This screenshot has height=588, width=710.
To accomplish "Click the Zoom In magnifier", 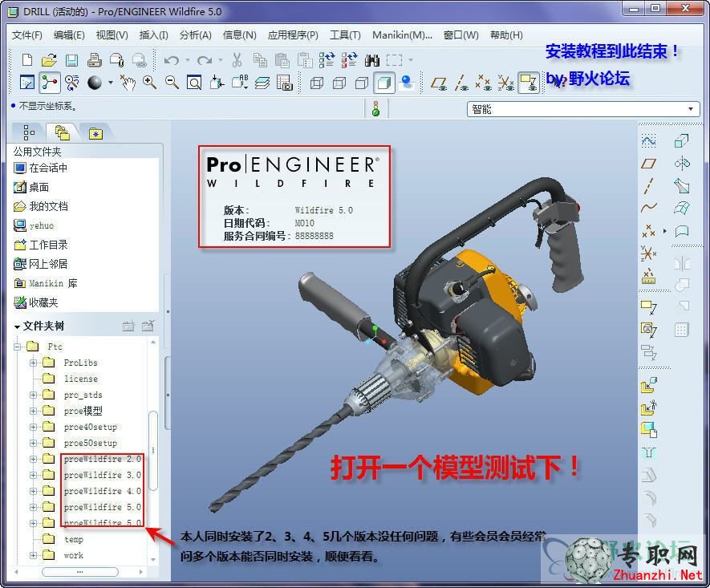I will pos(149,83).
